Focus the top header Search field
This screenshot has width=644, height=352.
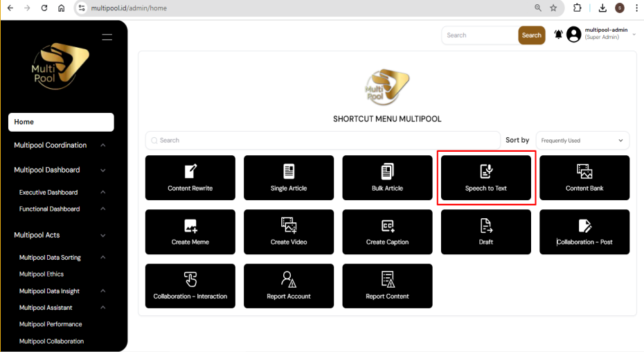tap(480, 35)
